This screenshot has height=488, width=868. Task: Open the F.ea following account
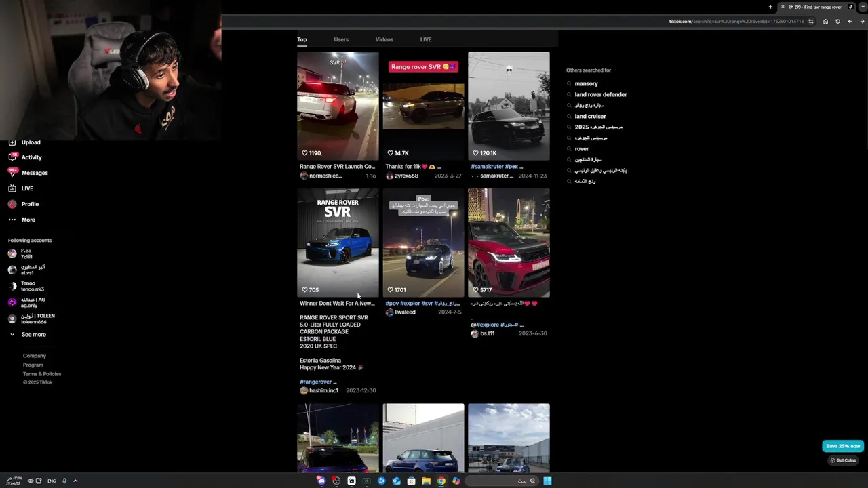click(20, 253)
